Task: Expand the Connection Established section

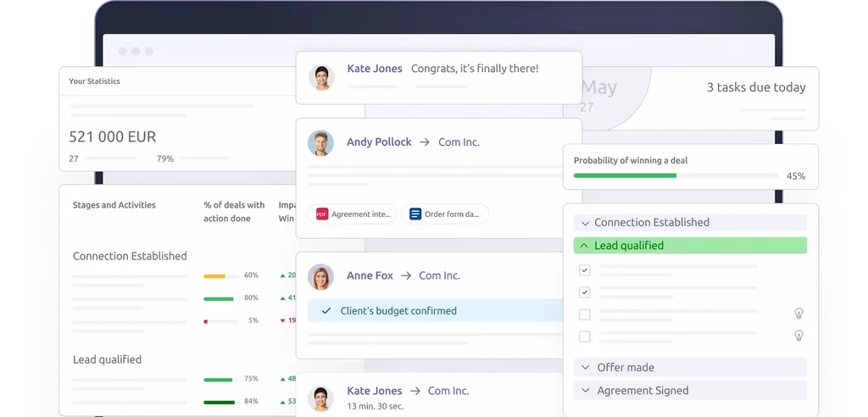Action: (x=585, y=223)
